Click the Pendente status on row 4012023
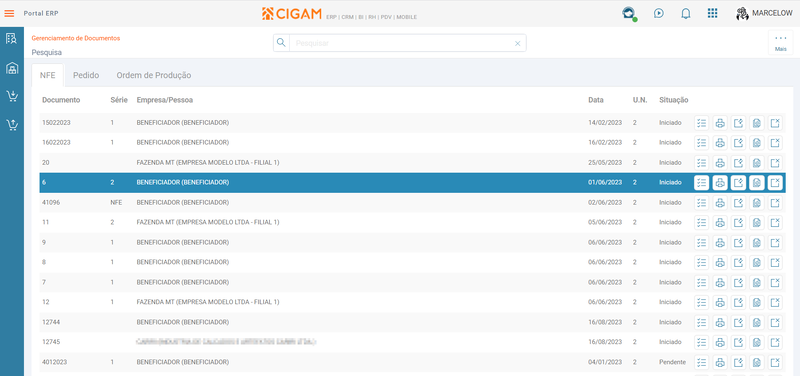 coord(672,362)
